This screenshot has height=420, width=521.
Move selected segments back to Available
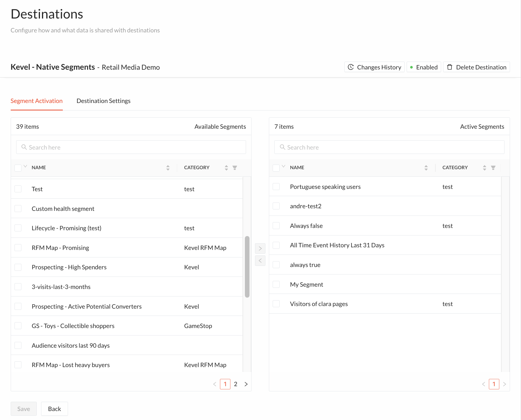(260, 261)
